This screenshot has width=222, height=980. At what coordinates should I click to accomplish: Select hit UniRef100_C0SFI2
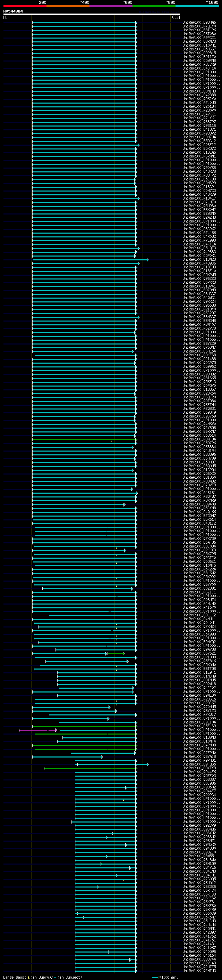tap(199, 145)
